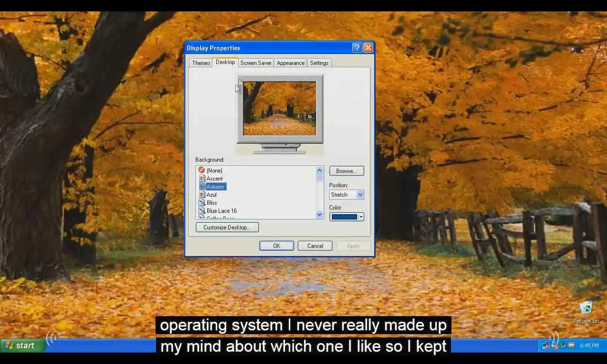The width and height of the screenshot is (607, 364).
Task: Select Autumn in the Background list
Action: tap(216, 187)
